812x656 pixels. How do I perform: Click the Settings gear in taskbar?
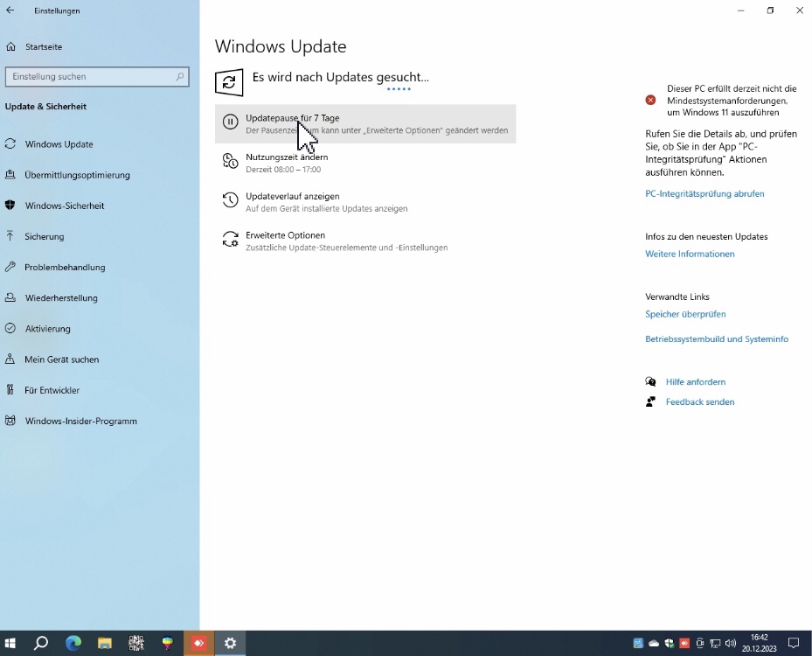tap(231, 644)
